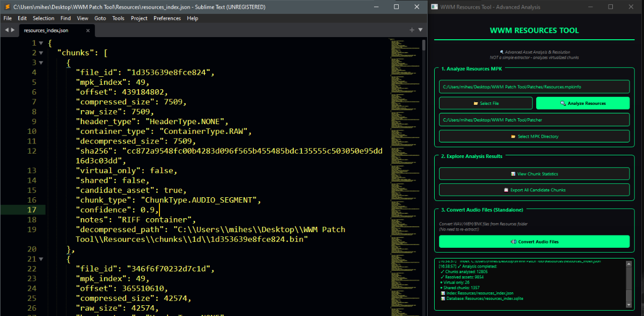The height and width of the screenshot is (316, 644).
Task: Open the Selection menu
Action: pos(43,18)
